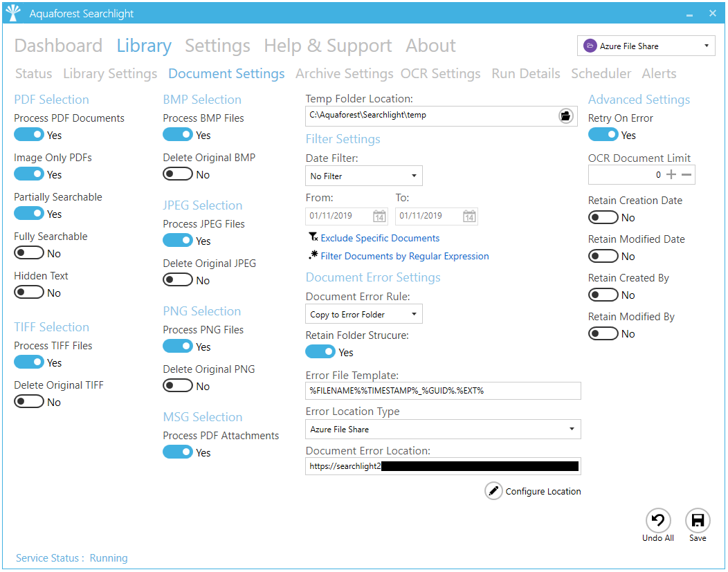This screenshot has height=572, width=728.
Task: Click the plus icon for OCR Document Limit
Action: (671, 175)
